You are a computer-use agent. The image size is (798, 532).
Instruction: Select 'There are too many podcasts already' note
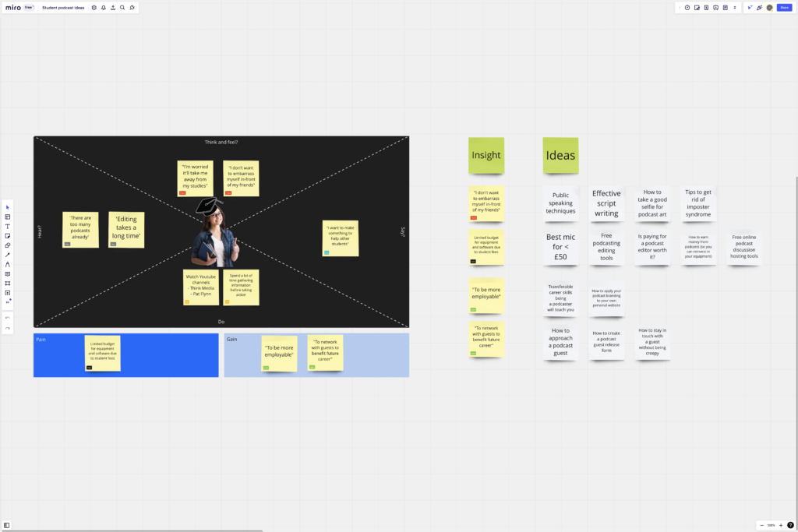click(80, 229)
